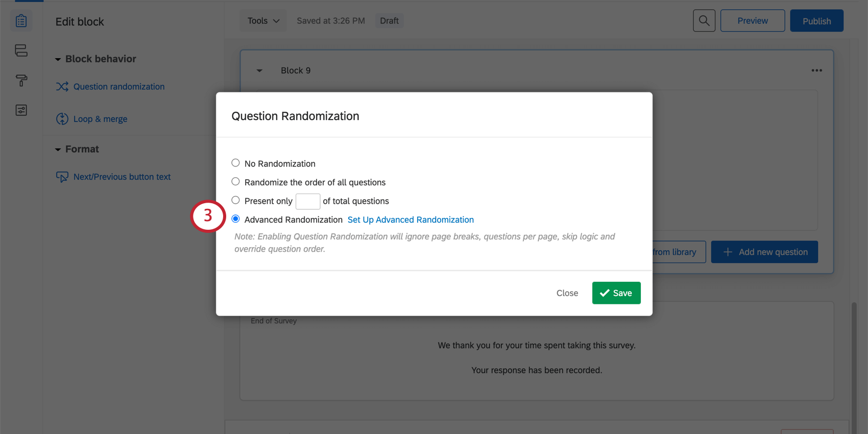Collapse the Block behavior section
Image resolution: width=868 pixels, height=434 pixels.
click(58, 59)
